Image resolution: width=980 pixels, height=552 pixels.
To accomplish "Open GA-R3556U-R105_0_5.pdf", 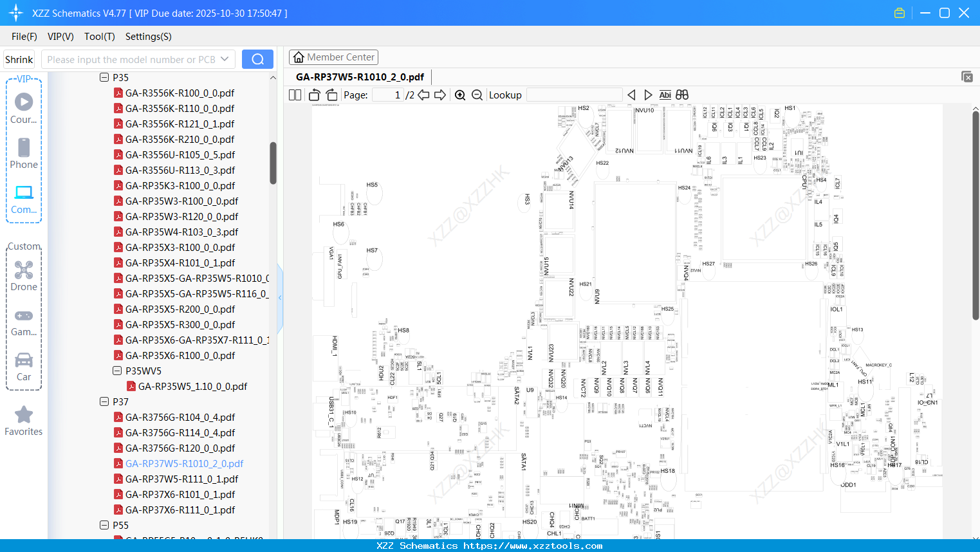I will click(180, 154).
